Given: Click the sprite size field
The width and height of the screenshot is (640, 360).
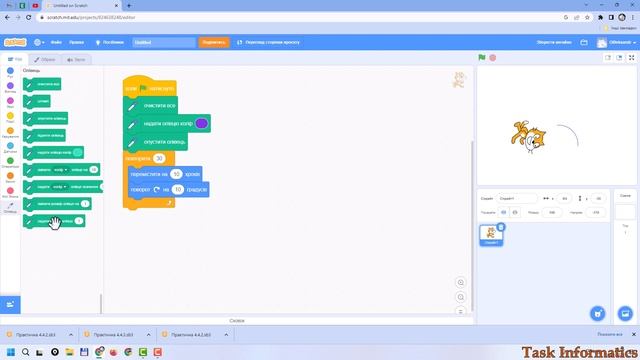Looking at the screenshot, I should pyautogui.click(x=552, y=212).
